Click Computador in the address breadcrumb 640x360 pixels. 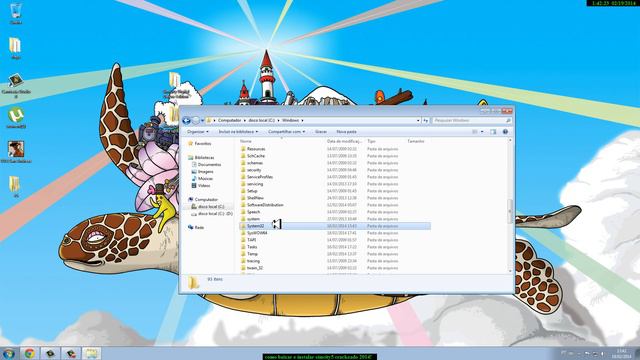pos(229,120)
